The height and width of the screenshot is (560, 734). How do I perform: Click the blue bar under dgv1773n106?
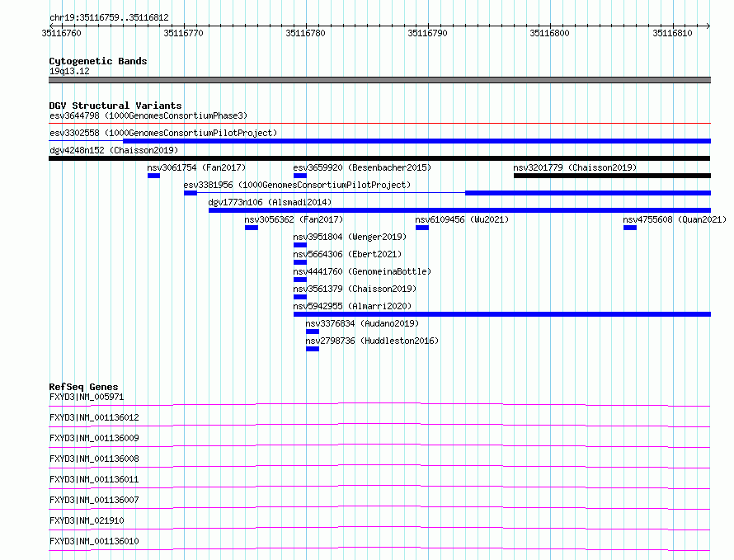click(x=459, y=210)
